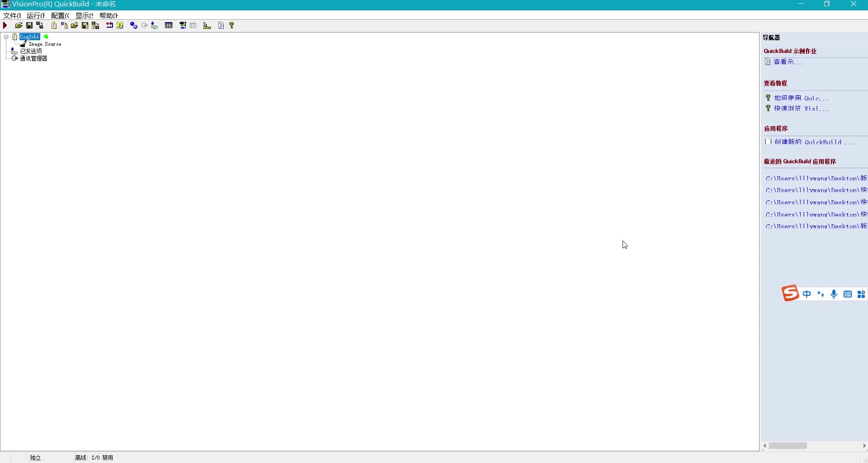Toggle the IME punctuation mode button
Image resolution: width=868 pixels, height=463 pixels.
point(821,294)
